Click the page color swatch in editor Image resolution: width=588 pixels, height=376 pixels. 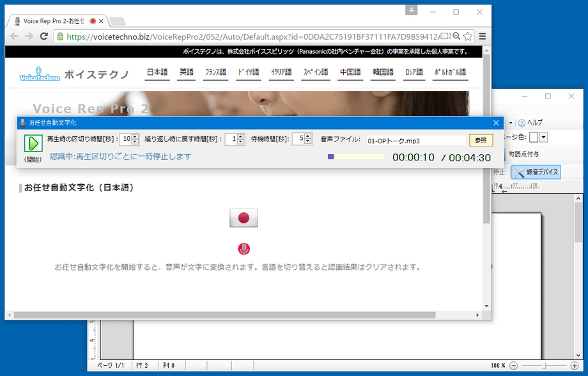pyautogui.click(x=534, y=137)
